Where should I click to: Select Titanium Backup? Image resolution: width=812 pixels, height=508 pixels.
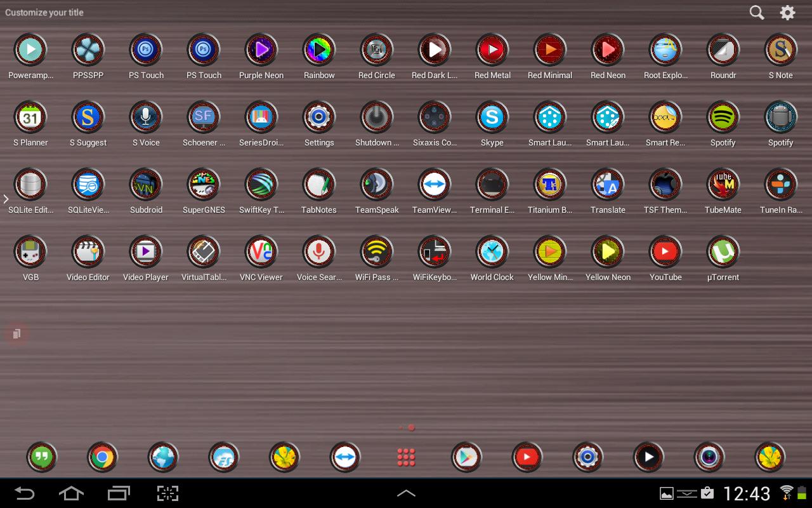[550, 184]
